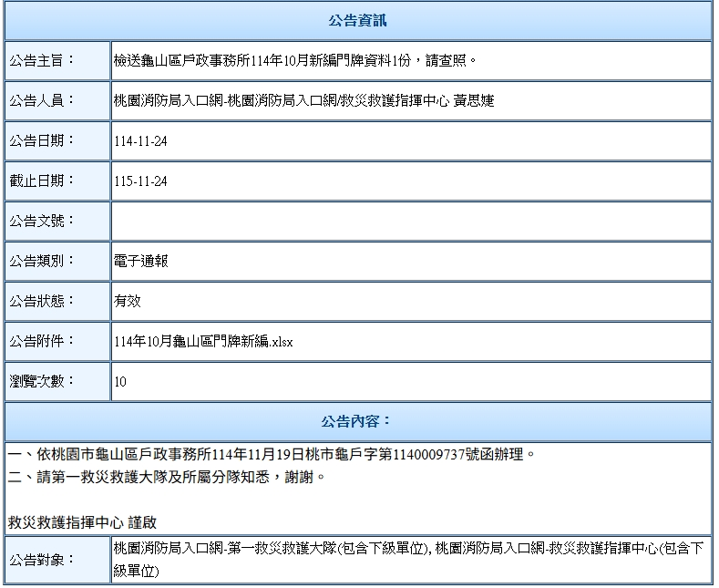Screen dimensions: 719x588
Task: Click the 有效 status value
Action: click(128, 302)
